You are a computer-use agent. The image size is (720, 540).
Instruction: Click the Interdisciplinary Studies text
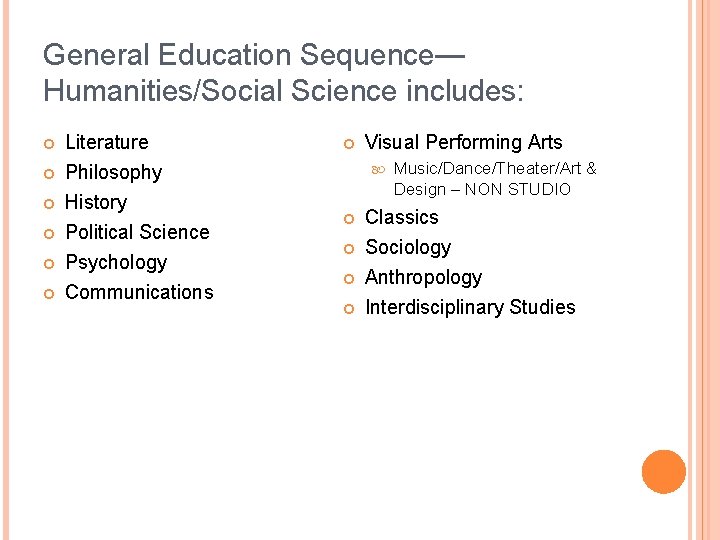click(x=470, y=307)
